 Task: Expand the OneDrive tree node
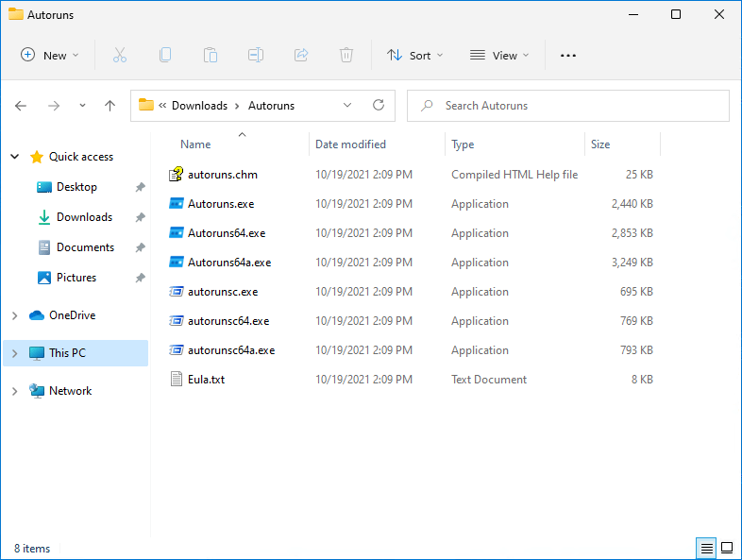[x=15, y=315]
